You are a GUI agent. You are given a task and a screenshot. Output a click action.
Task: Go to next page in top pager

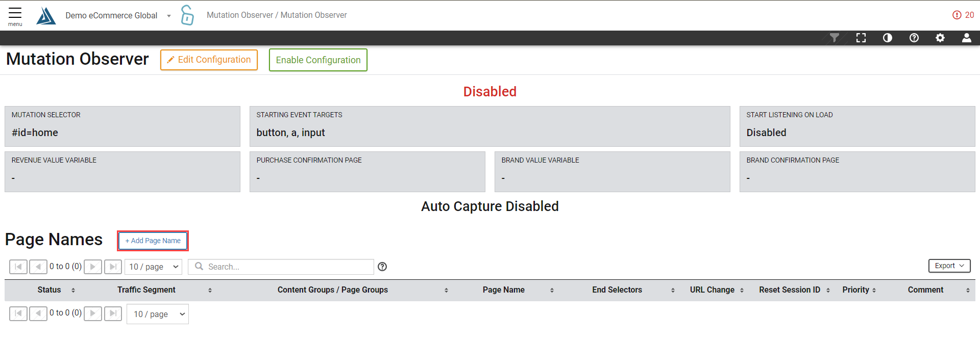pyautogui.click(x=92, y=267)
